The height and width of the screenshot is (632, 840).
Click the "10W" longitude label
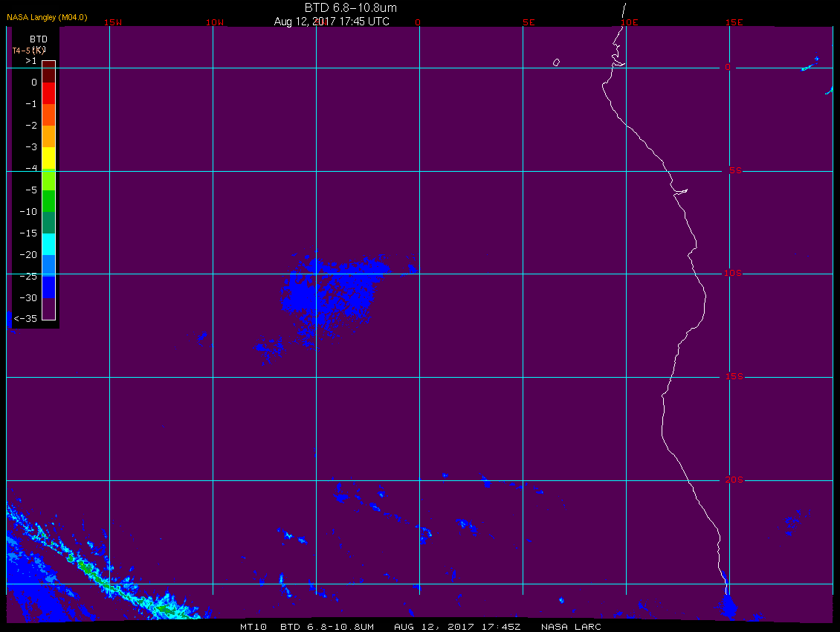point(215,22)
